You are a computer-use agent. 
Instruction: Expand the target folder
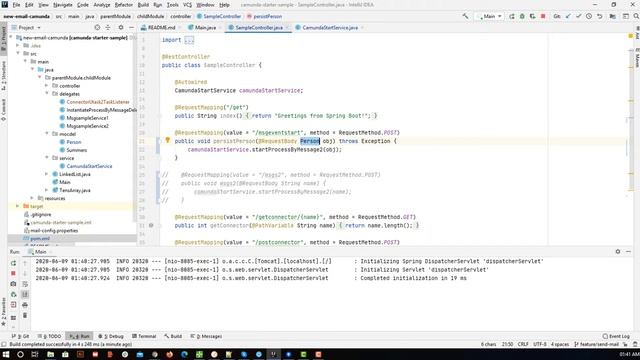[x=18, y=206]
